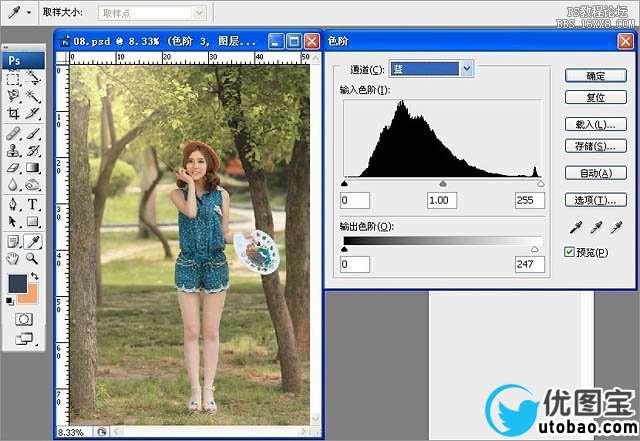The height and width of the screenshot is (441, 640).
Task: Select the Lasso tool
Action: [x=13, y=95]
